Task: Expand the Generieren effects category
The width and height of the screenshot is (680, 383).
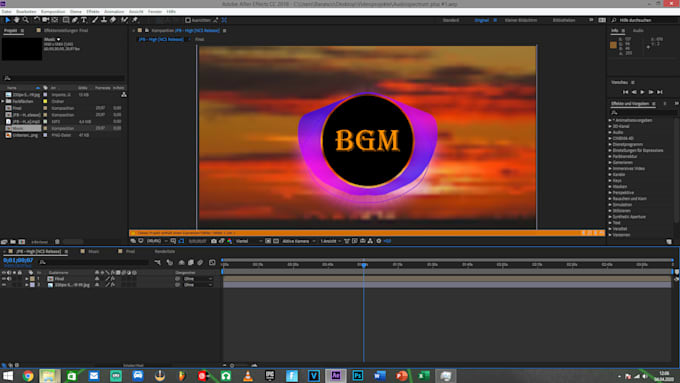Action: point(610,162)
